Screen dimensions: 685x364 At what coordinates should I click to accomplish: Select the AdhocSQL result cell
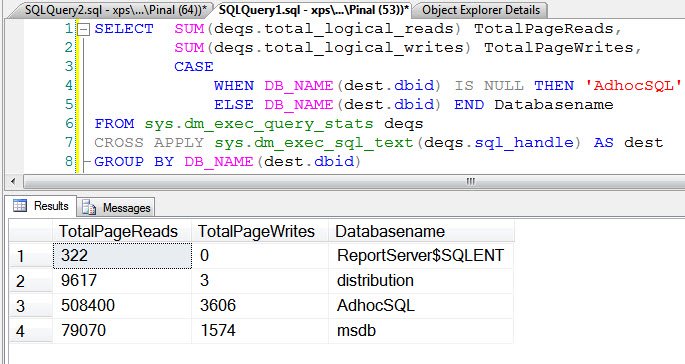point(421,305)
